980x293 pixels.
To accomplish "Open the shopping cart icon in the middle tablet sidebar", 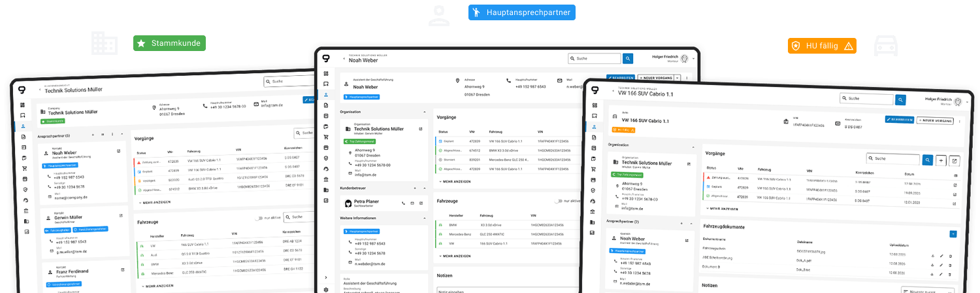I will click(x=326, y=137).
